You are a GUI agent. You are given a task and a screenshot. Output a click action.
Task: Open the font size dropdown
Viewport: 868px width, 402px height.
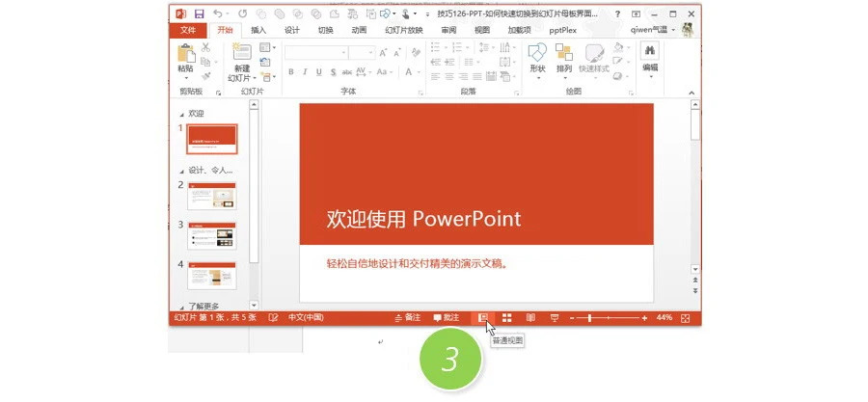click(x=372, y=53)
